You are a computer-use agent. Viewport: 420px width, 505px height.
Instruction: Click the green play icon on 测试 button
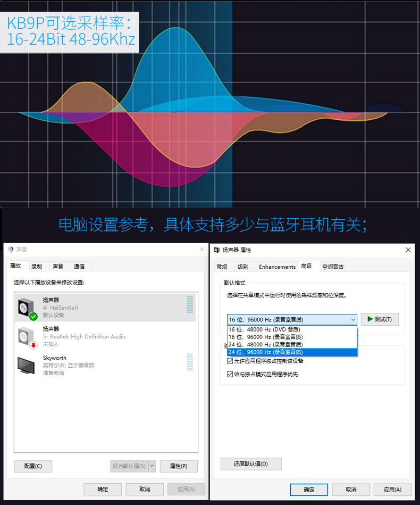click(x=369, y=319)
